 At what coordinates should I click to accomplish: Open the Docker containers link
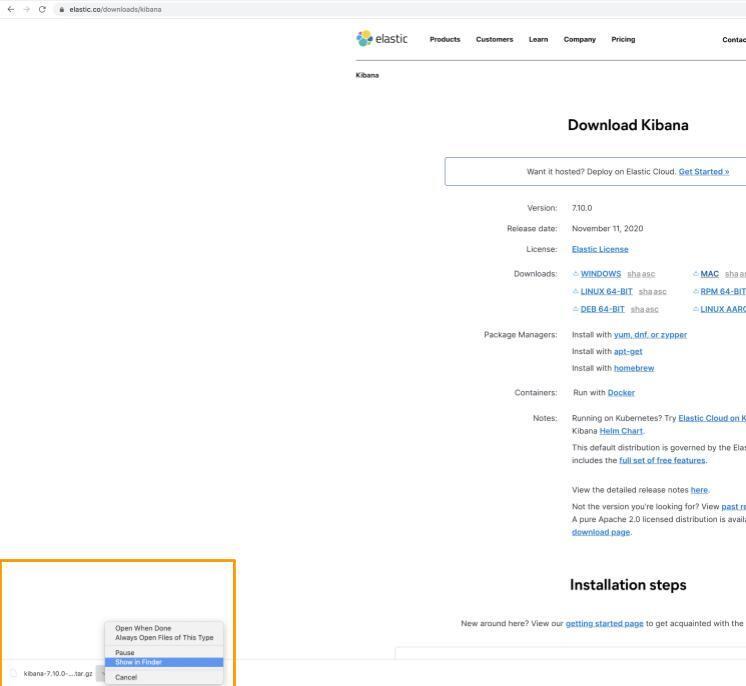tap(621, 392)
